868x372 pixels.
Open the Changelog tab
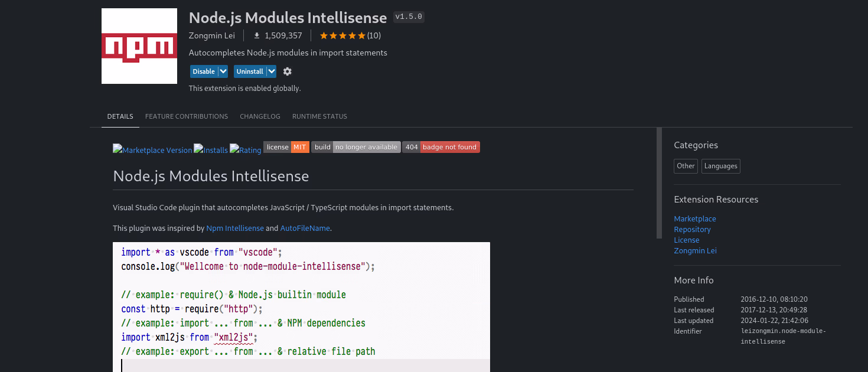(x=260, y=116)
